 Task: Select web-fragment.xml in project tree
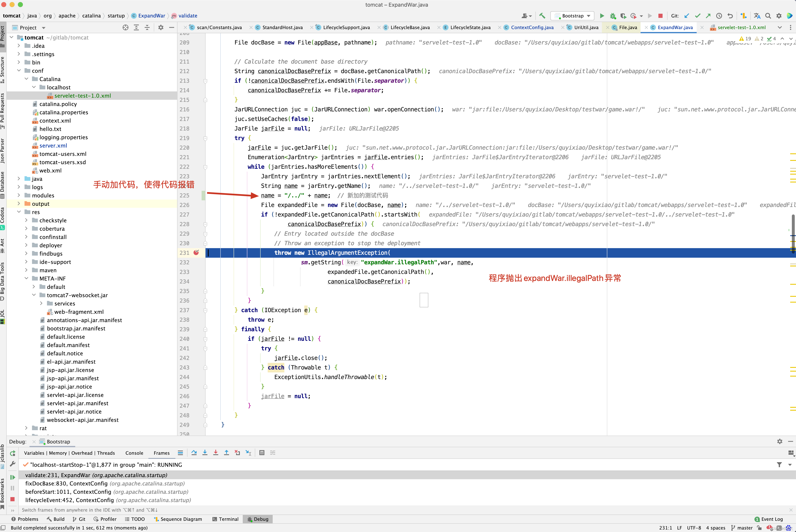(x=79, y=312)
